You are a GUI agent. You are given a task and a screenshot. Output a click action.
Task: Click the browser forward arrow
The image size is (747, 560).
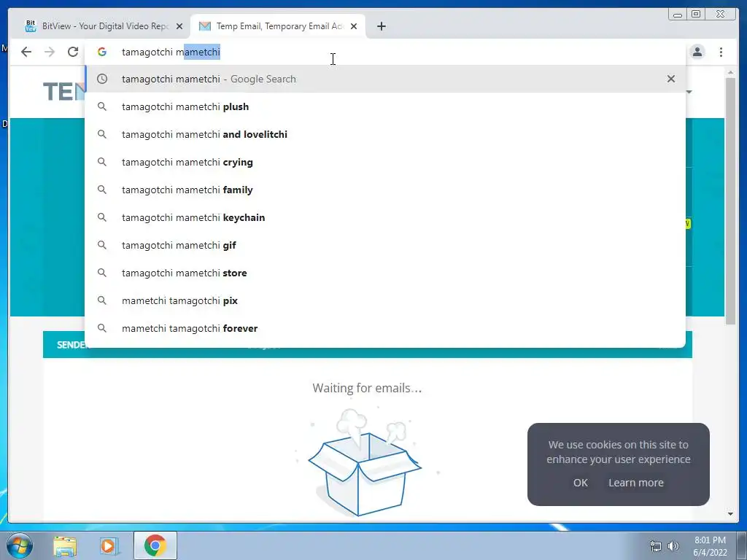click(x=50, y=52)
